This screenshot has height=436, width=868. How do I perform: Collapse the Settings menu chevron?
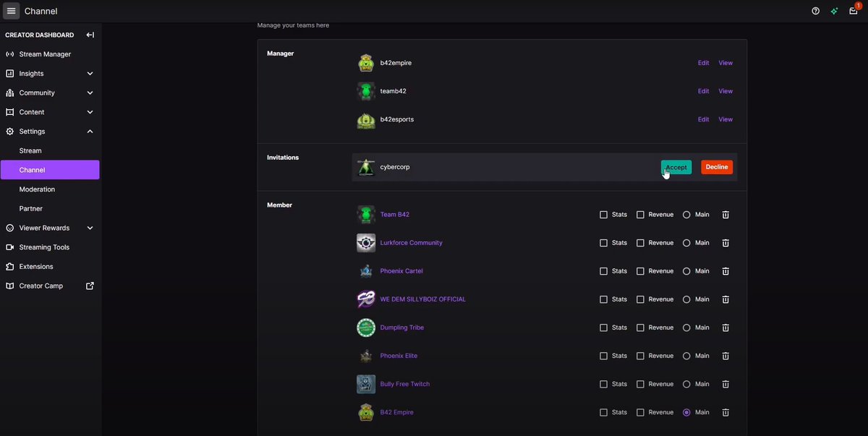point(90,132)
